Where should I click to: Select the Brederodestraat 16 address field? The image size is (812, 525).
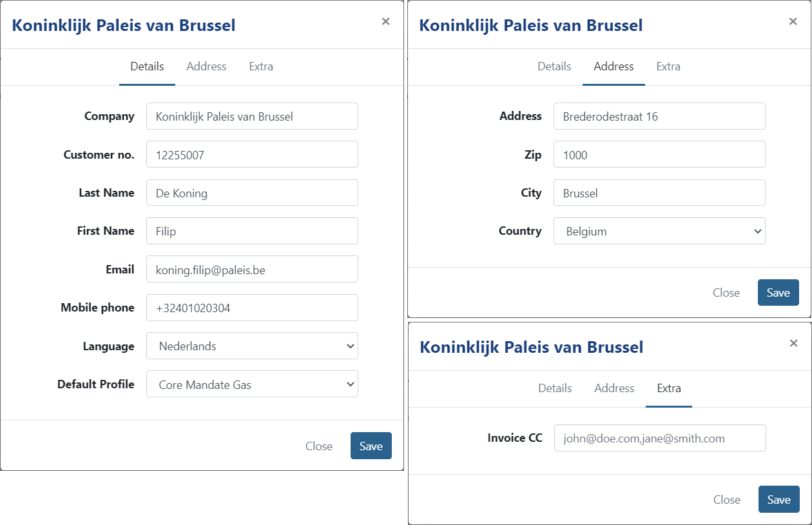point(659,117)
